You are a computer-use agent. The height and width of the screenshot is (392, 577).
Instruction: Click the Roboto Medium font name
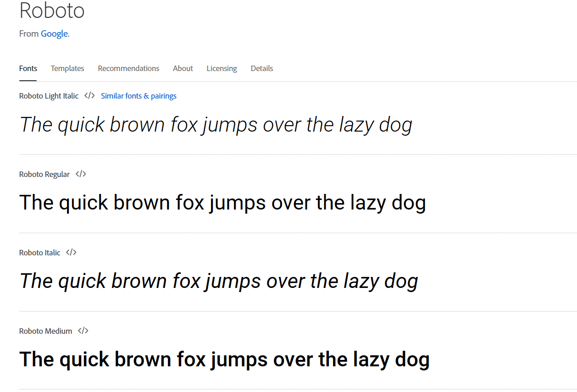tap(45, 331)
